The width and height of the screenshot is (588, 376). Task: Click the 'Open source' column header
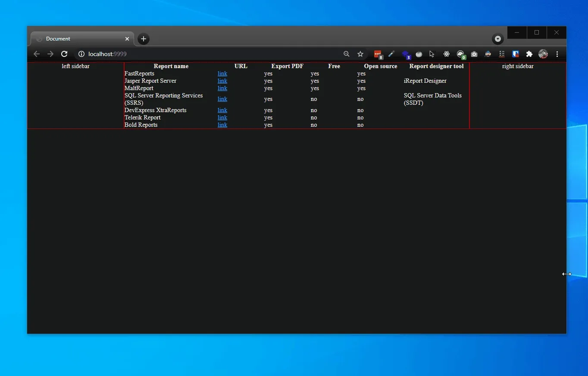(381, 66)
